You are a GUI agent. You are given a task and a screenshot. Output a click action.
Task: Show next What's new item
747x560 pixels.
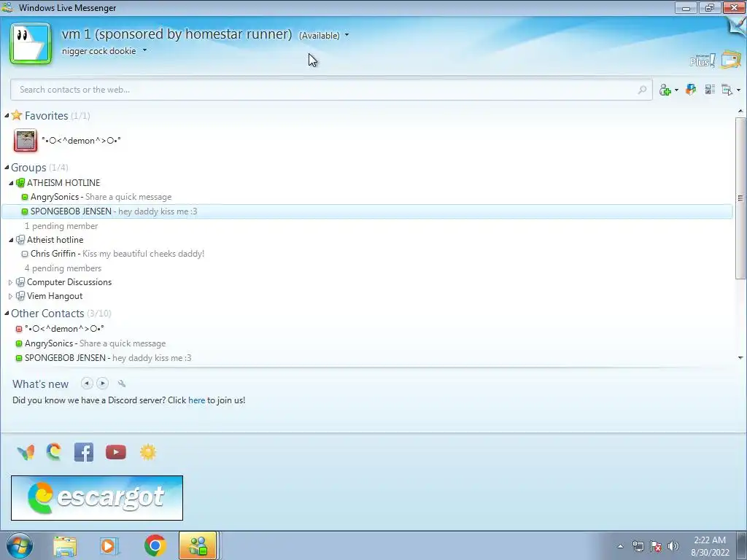point(102,383)
